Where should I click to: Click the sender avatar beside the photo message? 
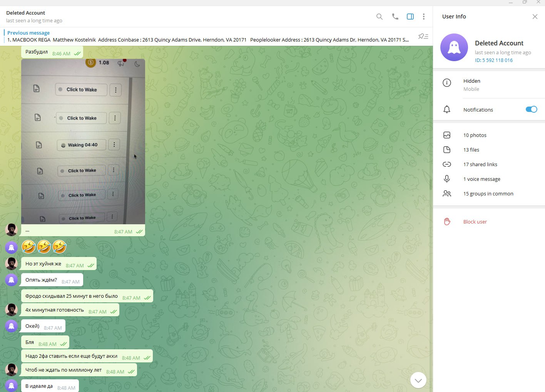[x=12, y=230]
